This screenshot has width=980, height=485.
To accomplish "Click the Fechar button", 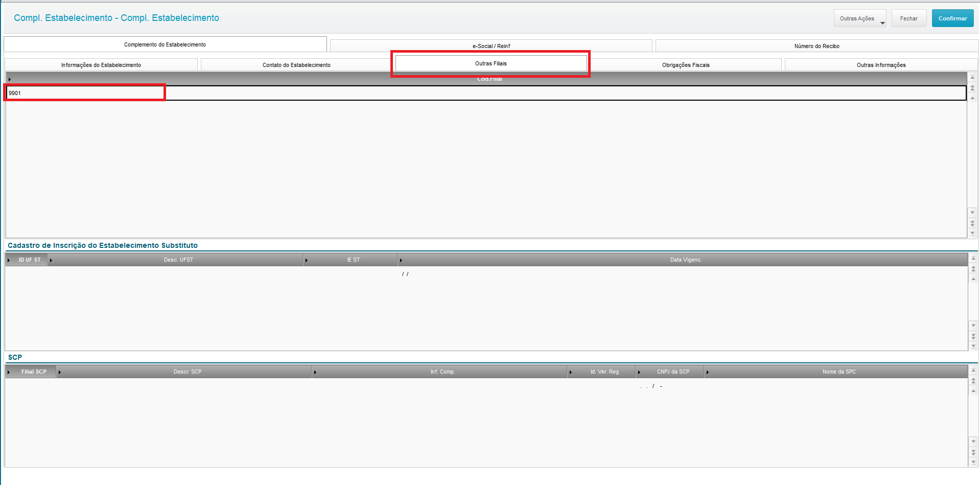I will point(909,18).
